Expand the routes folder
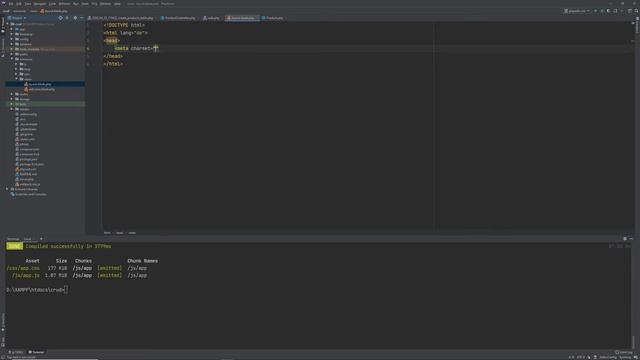Image resolution: width=640 pixels, height=360 pixels. point(12,94)
